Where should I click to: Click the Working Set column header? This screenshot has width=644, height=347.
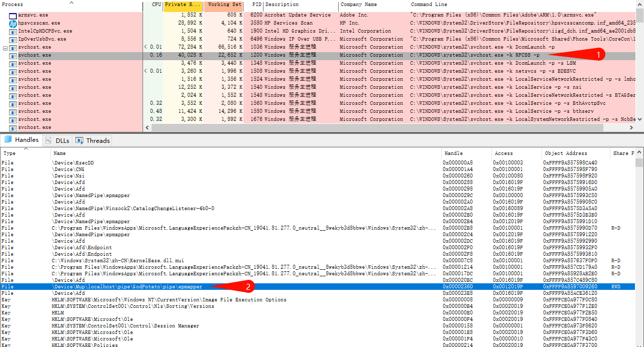coord(224,5)
